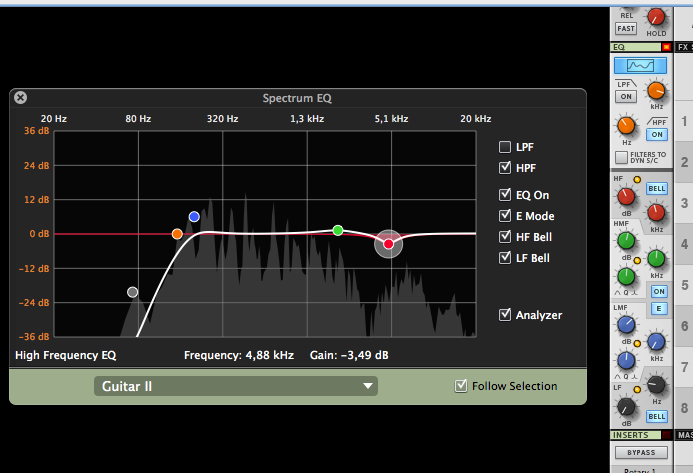Turn on the LPF ON button
693x473 pixels.
point(626,96)
